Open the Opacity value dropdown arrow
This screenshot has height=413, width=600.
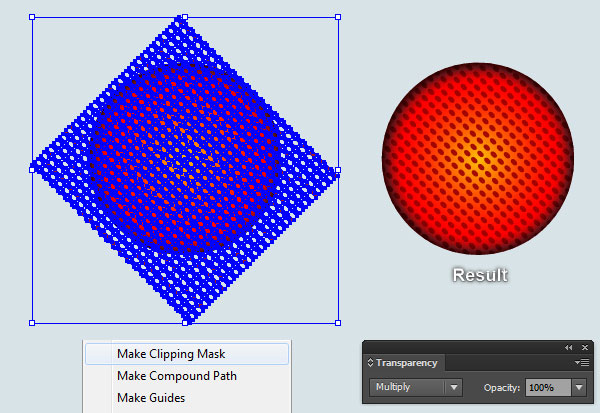coord(579,388)
